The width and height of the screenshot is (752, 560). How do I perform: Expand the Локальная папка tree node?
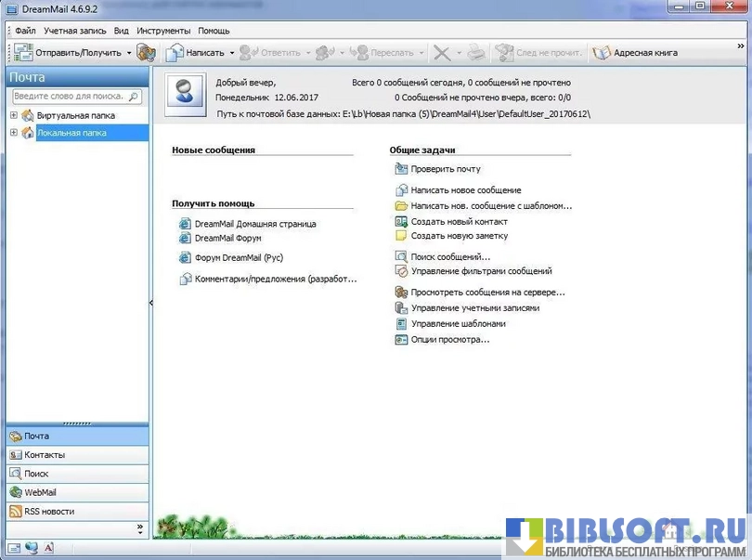point(14,133)
